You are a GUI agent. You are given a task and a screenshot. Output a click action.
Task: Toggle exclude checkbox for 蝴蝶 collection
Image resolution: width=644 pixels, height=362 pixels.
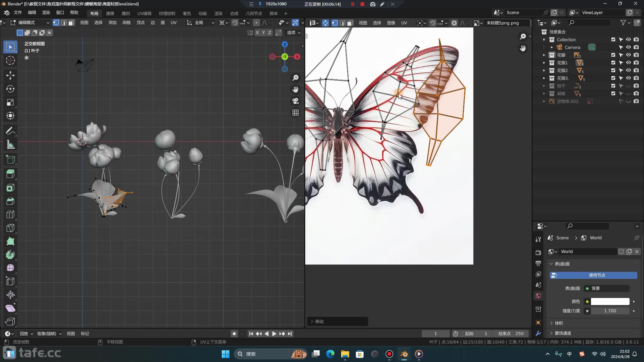coord(613,94)
